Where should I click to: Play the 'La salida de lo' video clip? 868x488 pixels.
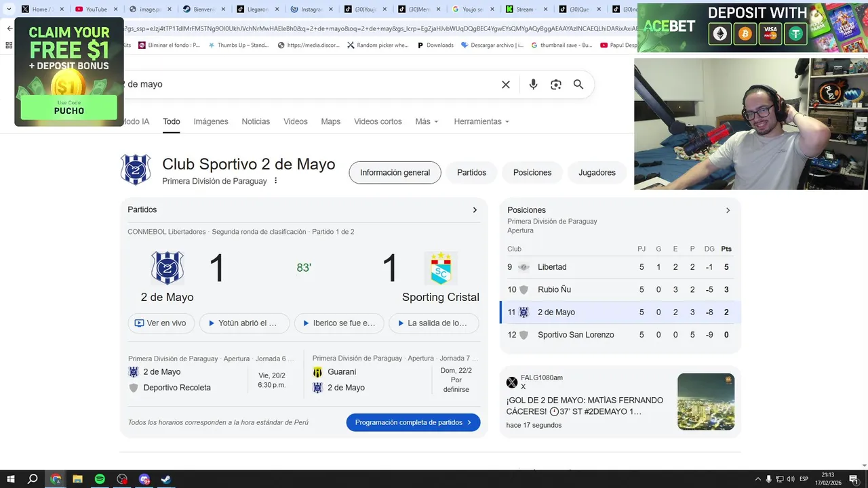tap(434, 323)
